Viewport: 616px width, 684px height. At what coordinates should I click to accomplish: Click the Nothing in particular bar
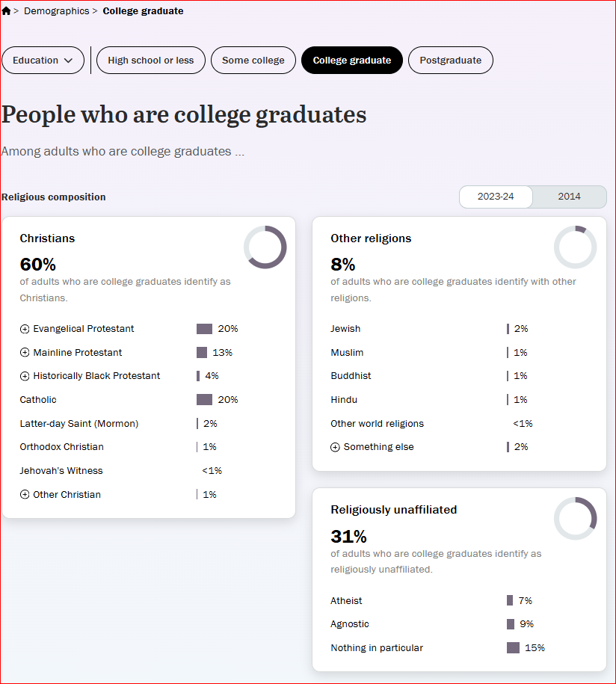pyautogui.click(x=513, y=648)
